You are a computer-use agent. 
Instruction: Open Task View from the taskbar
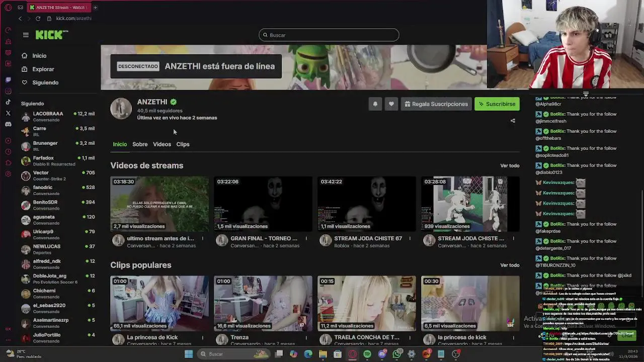[279, 354]
